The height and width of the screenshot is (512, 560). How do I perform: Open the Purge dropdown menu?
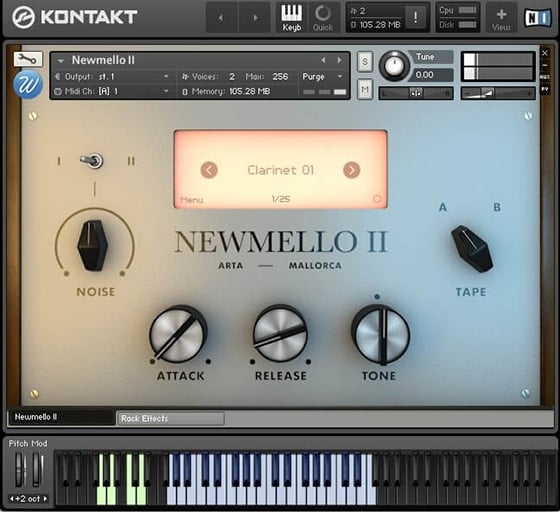pos(322,77)
